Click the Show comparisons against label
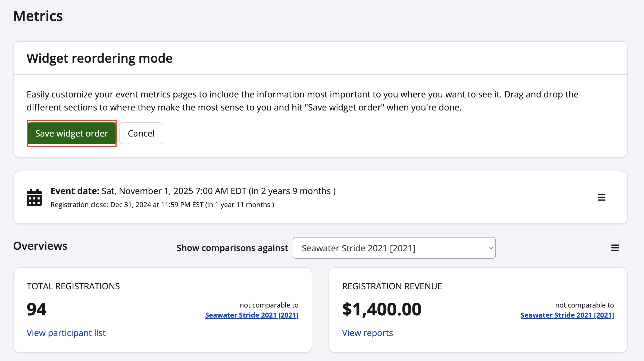Image resolution: width=644 pixels, height=361 pixels. (x=232, y=248)
